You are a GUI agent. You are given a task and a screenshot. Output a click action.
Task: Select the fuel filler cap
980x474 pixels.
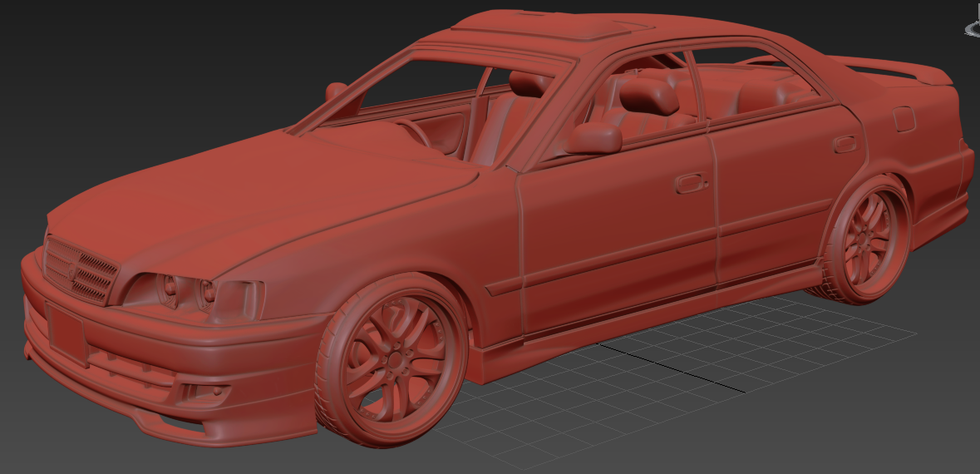pyautogui.click(x=904, y=119)
